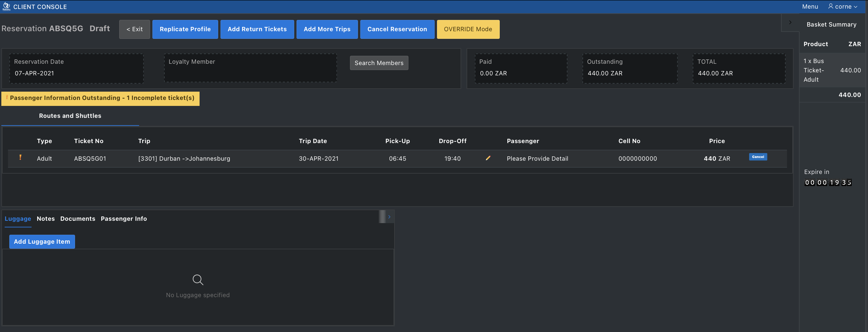Click the Passenger column header
Image resolution: width=868 pixels, height=332 pixels.
[x=523, y=141]
